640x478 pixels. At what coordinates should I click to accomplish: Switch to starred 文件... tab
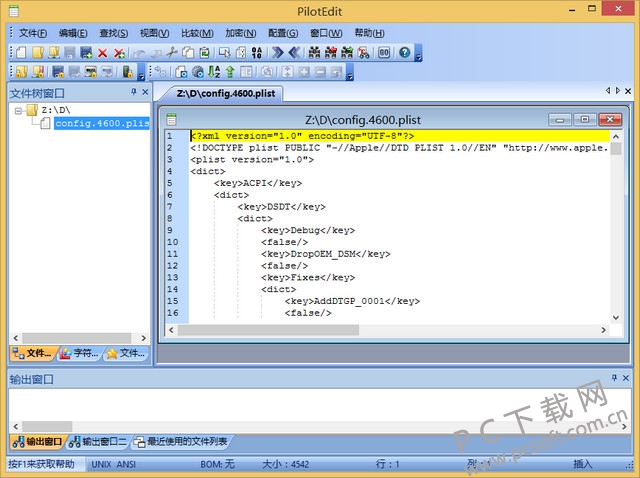[x=126, y=353]
